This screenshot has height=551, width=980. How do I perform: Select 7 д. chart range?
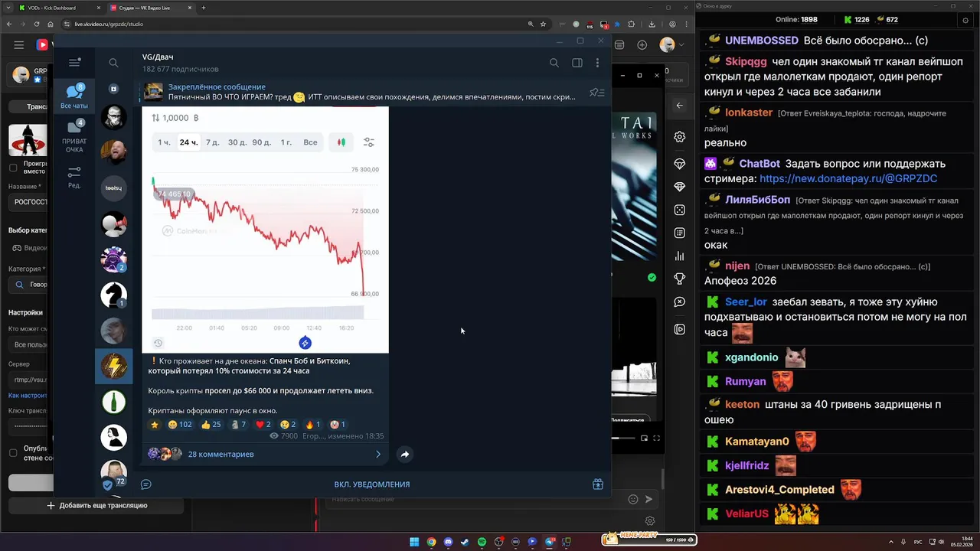pyautogui.click(x=212, y=142)
